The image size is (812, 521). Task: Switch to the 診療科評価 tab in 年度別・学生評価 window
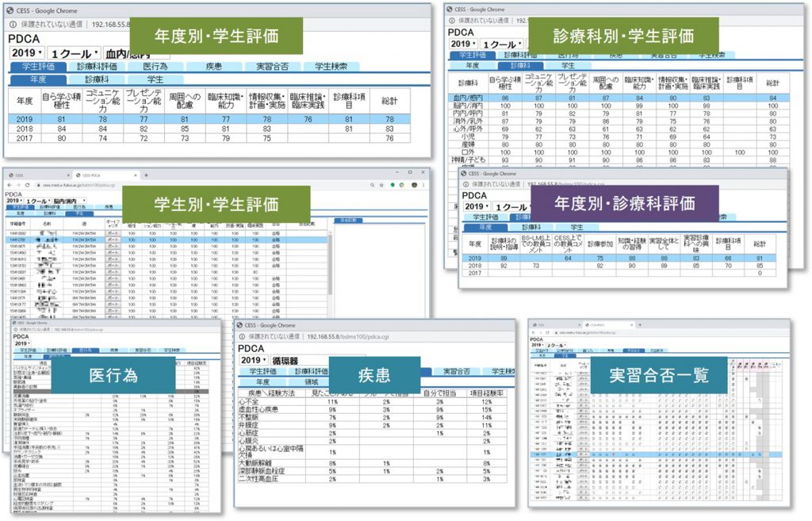pyautogui.click(x=97, y=67)
